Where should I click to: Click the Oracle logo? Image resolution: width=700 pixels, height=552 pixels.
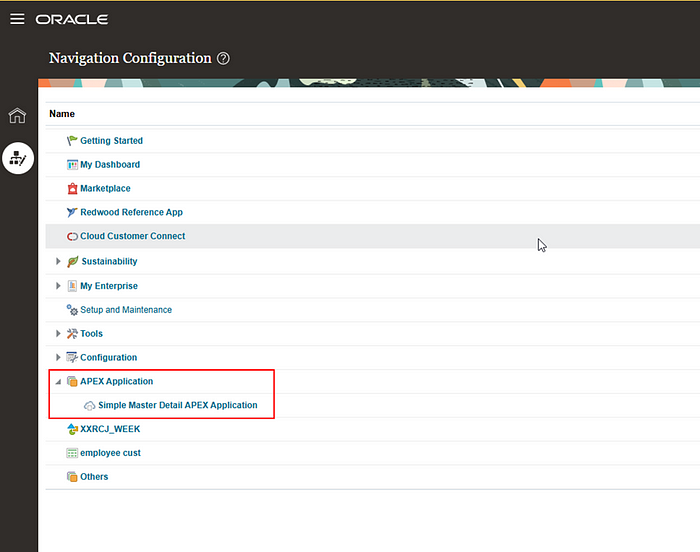[72, 19]
